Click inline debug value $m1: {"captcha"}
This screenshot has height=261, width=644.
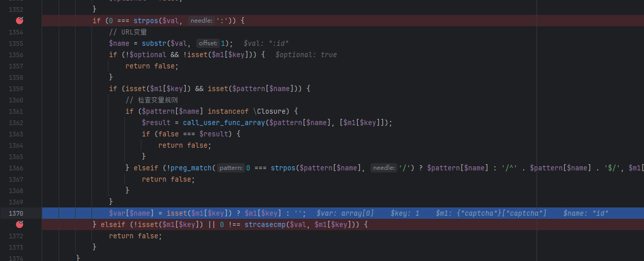point(491,213)
